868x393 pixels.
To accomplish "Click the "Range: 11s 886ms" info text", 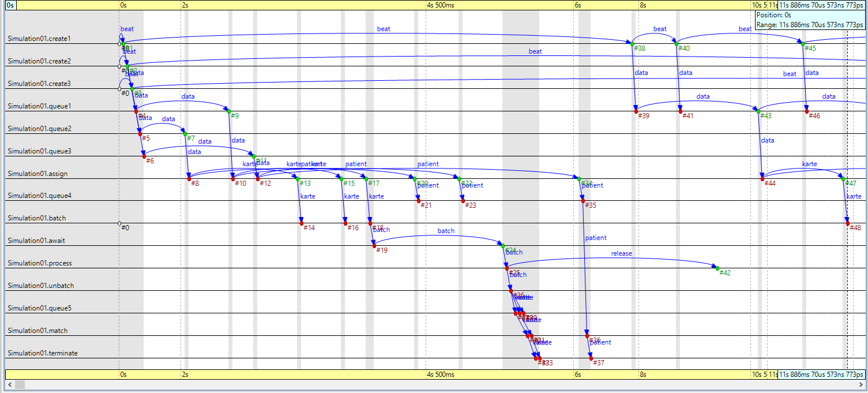I will point(810,25).
